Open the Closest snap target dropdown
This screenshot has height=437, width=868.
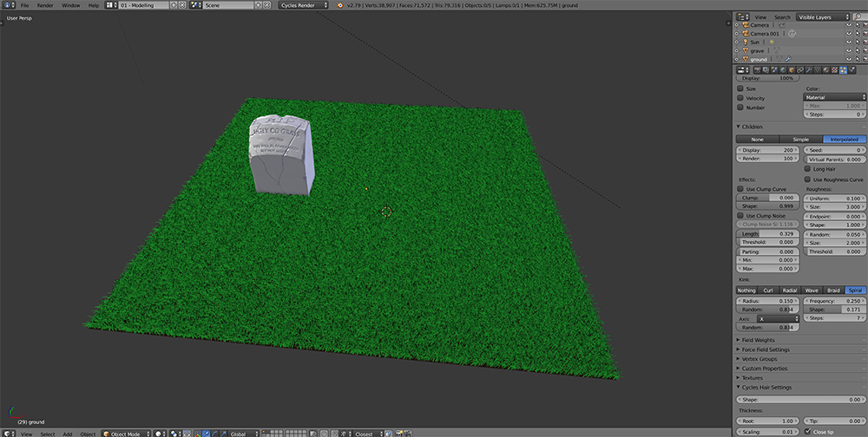tap(368, 434)
